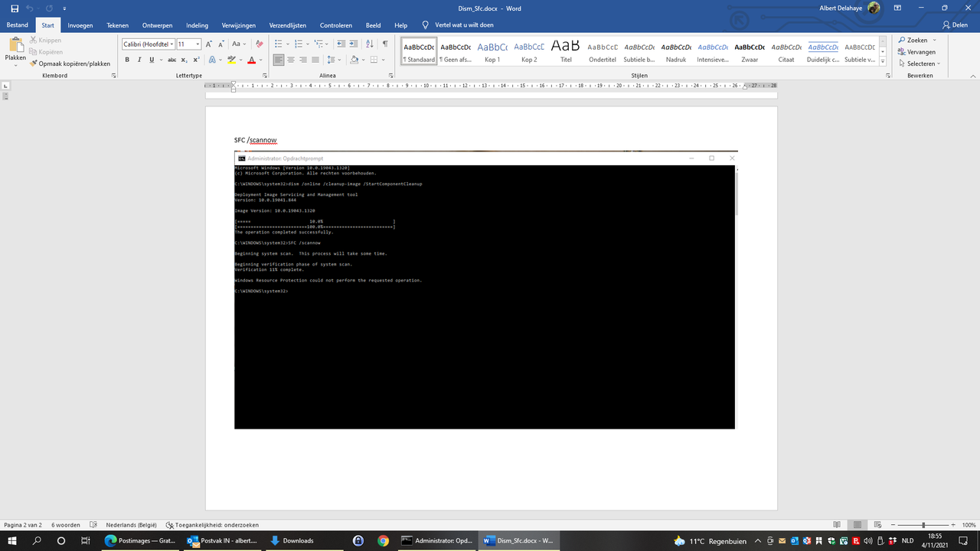The height and width of the screenshot is (551, 980).
Task: Click Toegankelijkheid: onderzoeken in status bar
Action: [212, 525]
